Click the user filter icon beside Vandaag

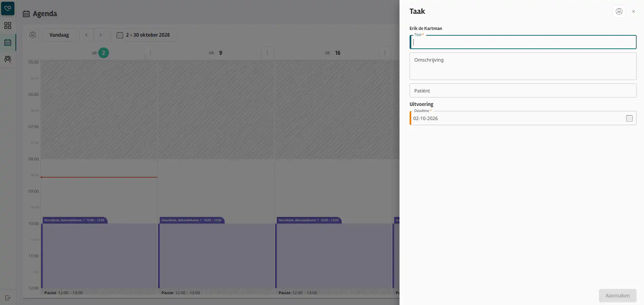pyautogui.click(x=33, y=35)
